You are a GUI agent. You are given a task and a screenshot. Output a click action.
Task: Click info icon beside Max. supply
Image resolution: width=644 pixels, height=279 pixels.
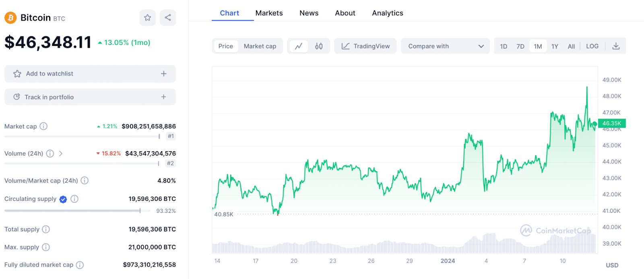[x=46, y=247]
